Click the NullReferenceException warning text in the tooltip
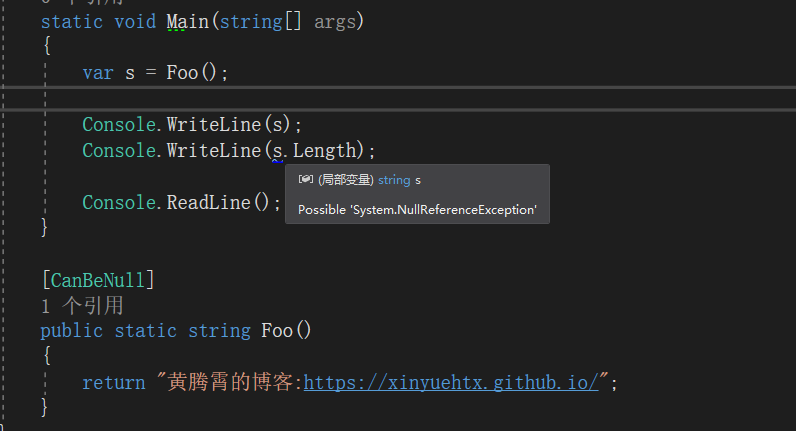 (417, 210)
